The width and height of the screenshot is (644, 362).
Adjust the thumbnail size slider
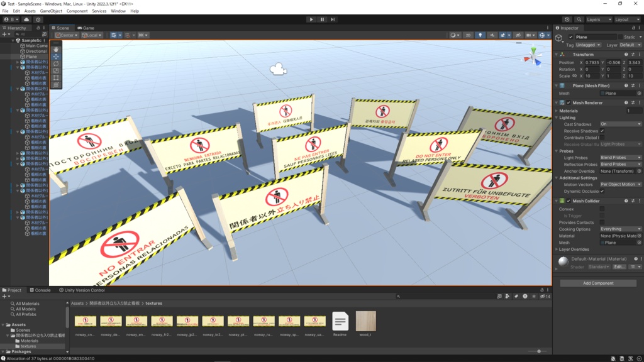coord(539,351)
